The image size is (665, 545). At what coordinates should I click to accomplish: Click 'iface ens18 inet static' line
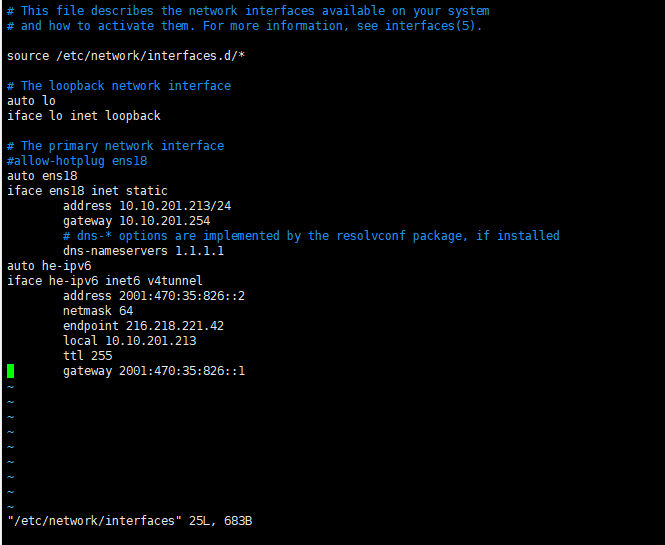[x=87, y=191]
